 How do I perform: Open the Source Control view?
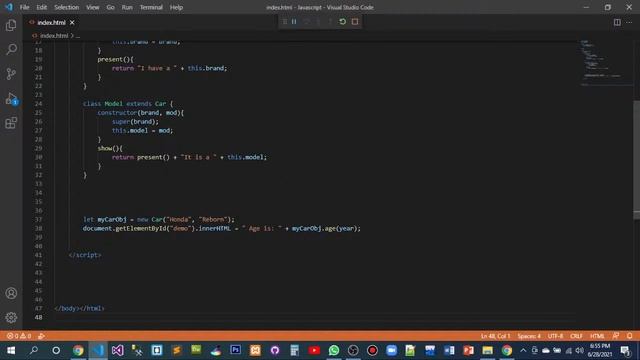[x=11, y=74]
